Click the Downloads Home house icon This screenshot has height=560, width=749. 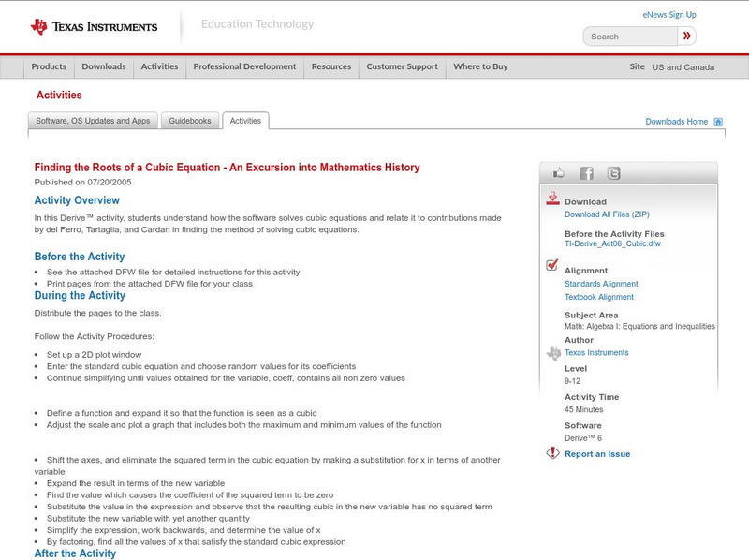pyautogui.click(x=718, y=122)
